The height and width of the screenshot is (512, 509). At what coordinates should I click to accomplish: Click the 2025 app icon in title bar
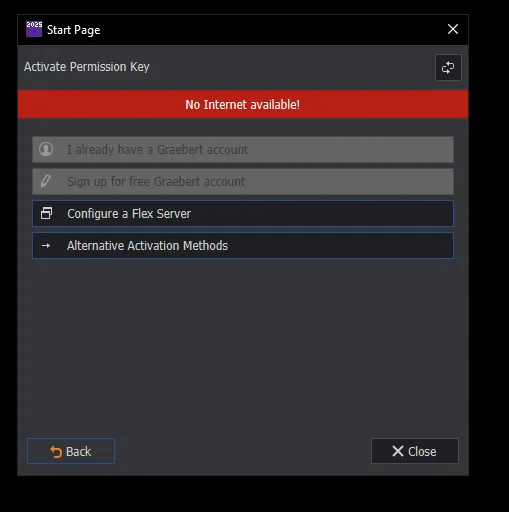point(34,29)
